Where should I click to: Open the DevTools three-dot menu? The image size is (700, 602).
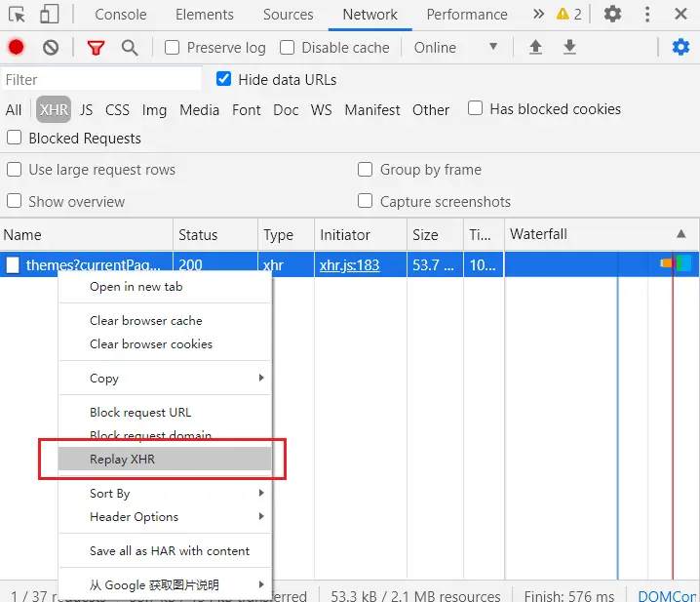[x=647, y=15]
